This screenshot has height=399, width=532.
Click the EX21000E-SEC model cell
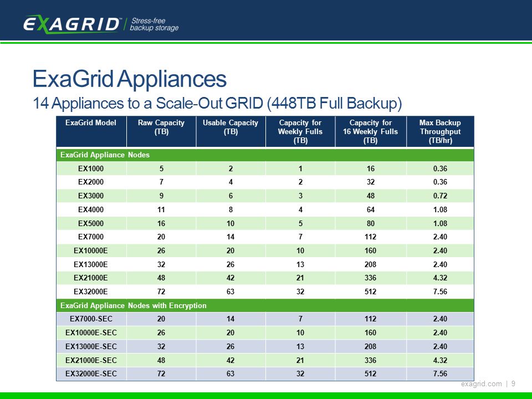point(91,360)
